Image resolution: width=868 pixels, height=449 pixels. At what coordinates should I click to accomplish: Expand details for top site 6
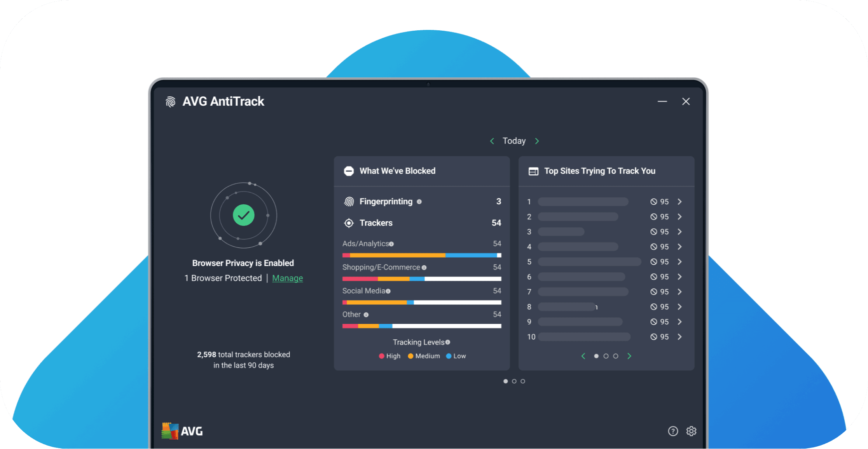pos(679,277)
